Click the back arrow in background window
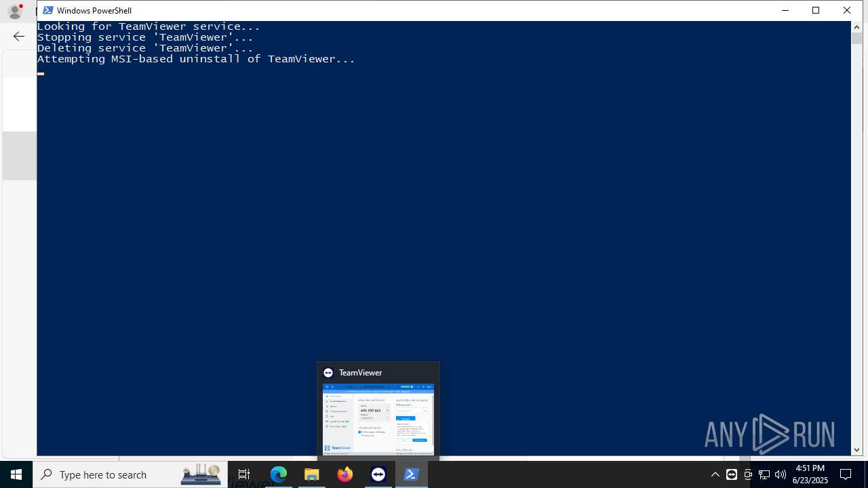The image size is (868, 488). pyautogui.click(x=19, y=36)
